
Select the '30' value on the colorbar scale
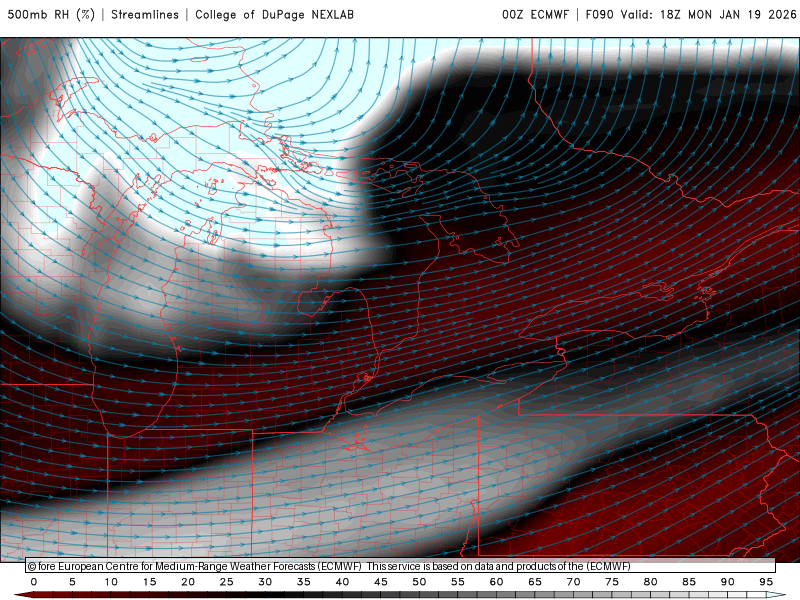tap(265, 582)
